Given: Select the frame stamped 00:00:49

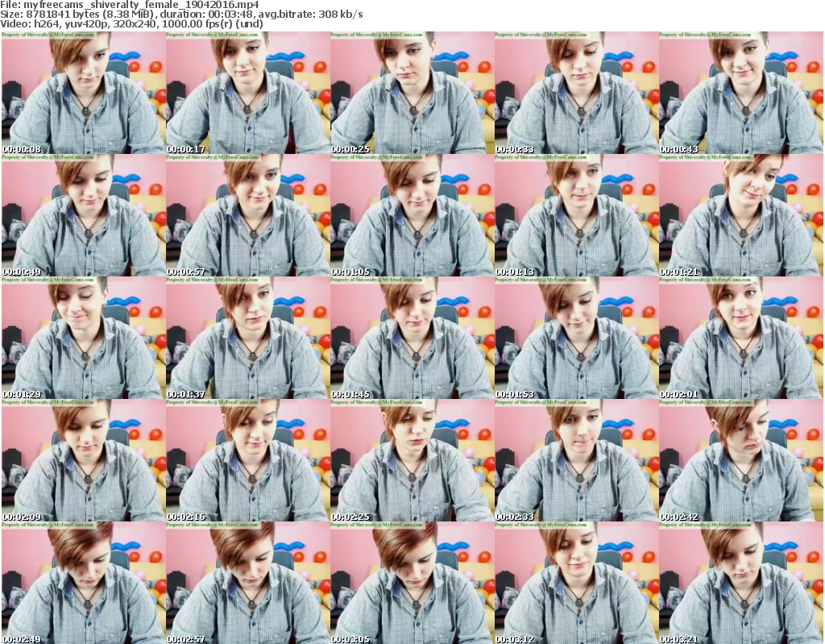Looking at the screenshot, I should click(x=84, y=216).
